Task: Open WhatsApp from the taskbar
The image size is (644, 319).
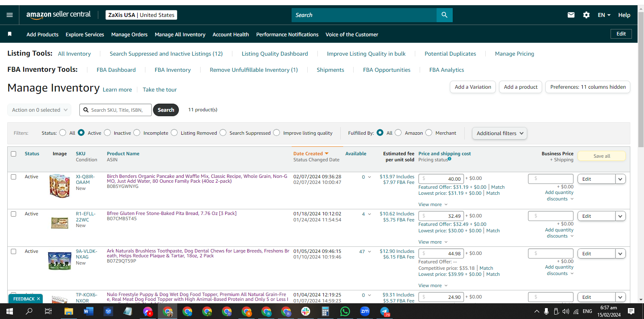Action: (x=345, y=311)
